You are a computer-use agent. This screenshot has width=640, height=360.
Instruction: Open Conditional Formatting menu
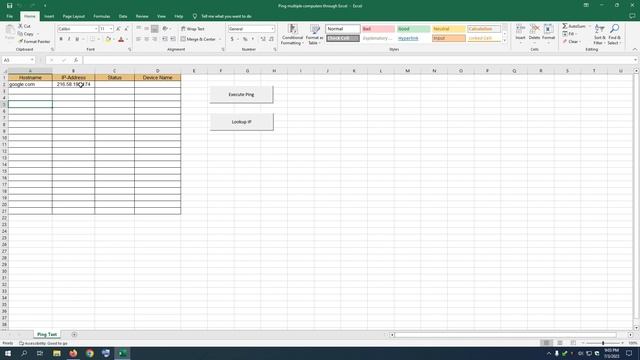coord(292,35)
